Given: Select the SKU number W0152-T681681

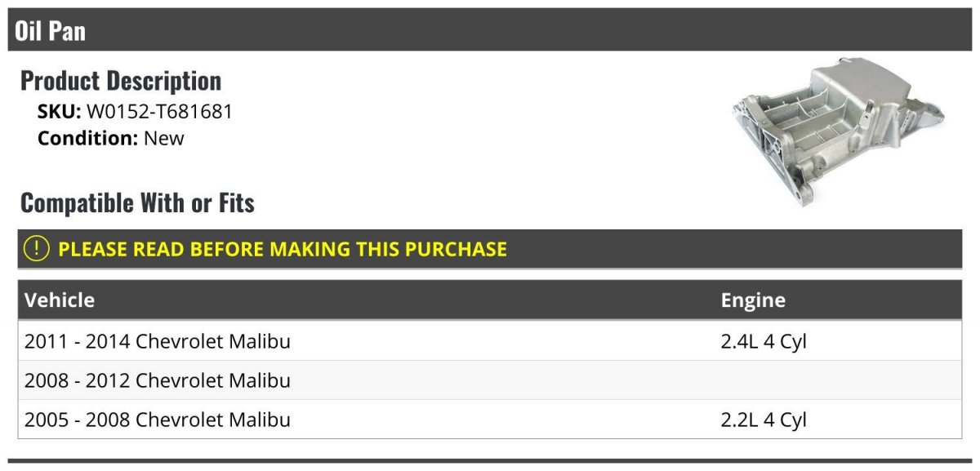Looking at the screenshot, I should [159, 112].
